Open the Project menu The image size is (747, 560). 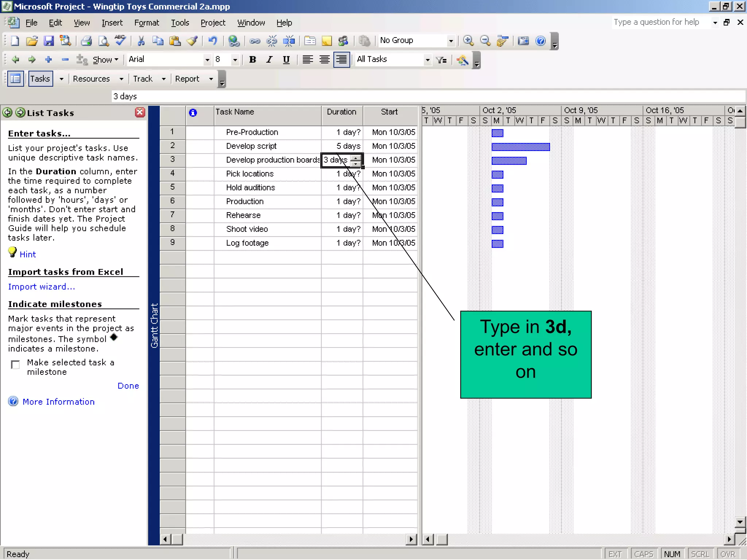click(x=213, y=23)
